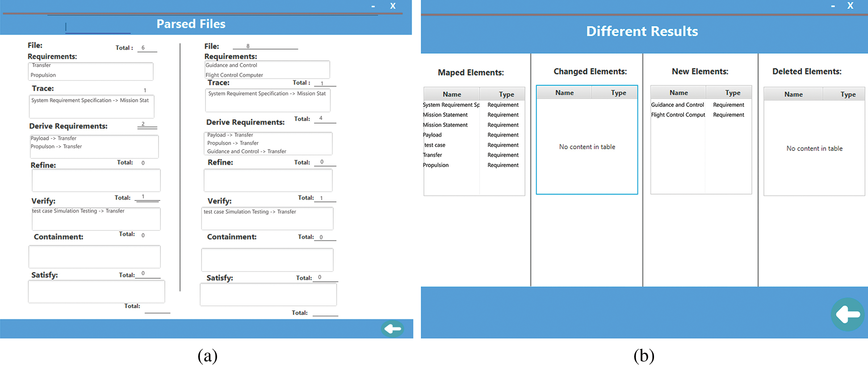This screenshot has width=868, height=372.
Task: Click back arrow in Parsed Files window
Action: (392, 329)
